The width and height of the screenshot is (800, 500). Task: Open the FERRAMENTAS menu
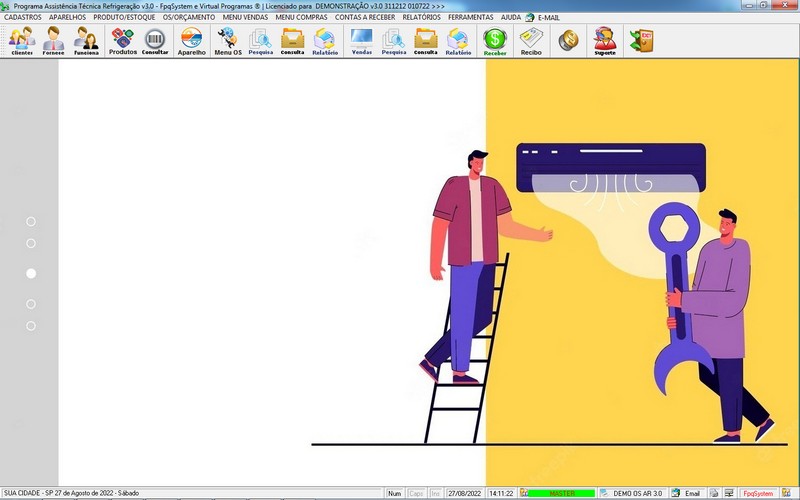click(x=471, y=17)
